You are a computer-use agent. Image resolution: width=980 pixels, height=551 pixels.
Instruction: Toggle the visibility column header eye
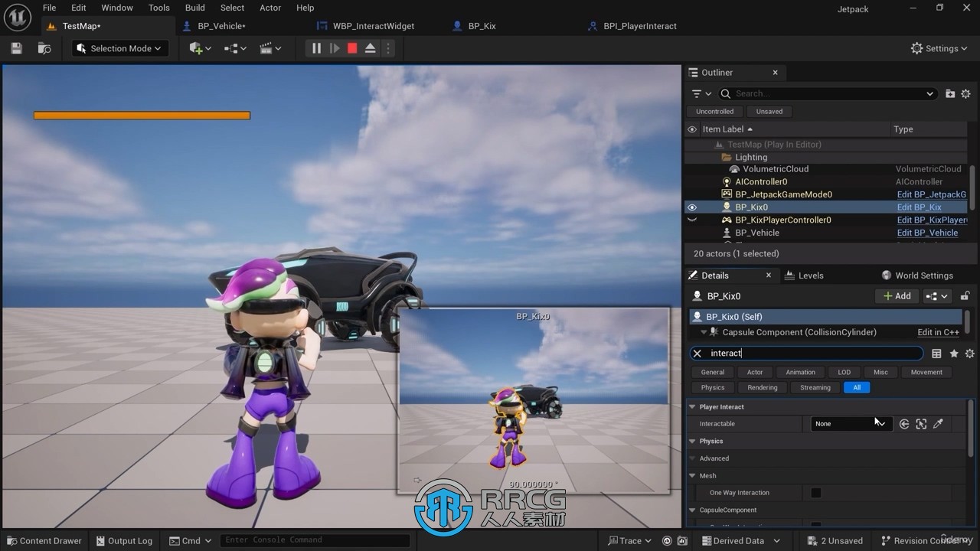[692, 129]
